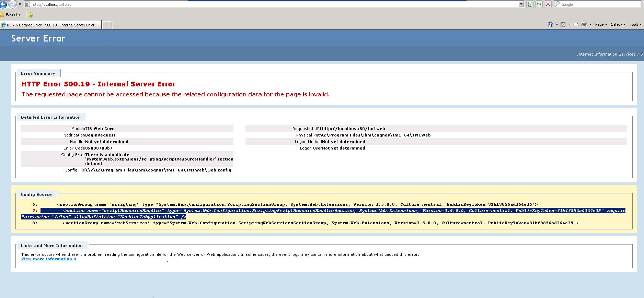Expand the address bar history dropdown

521,4
